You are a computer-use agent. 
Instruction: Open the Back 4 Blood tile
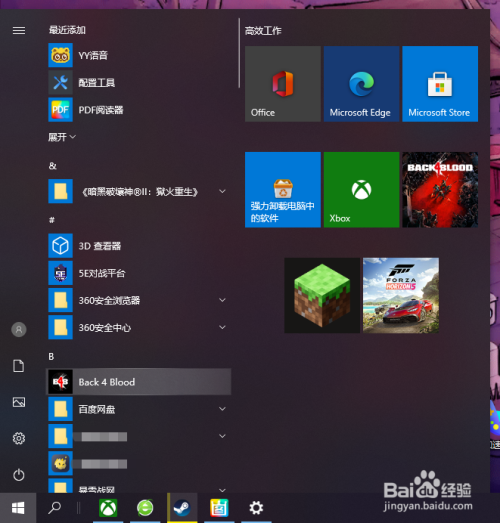click(440, 190)
